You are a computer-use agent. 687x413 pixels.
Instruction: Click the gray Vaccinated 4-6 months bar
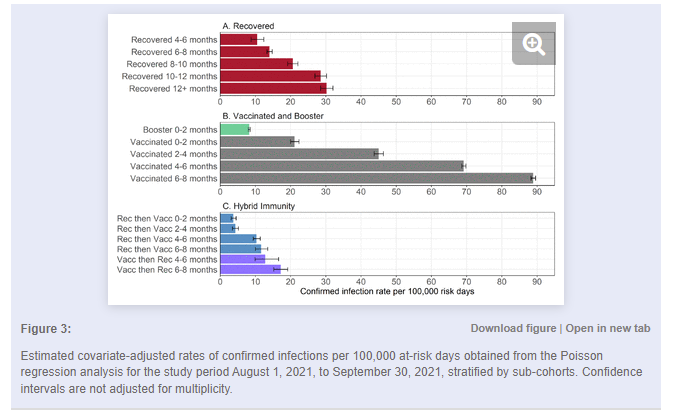pyautogui.click(x=341, y=166)
